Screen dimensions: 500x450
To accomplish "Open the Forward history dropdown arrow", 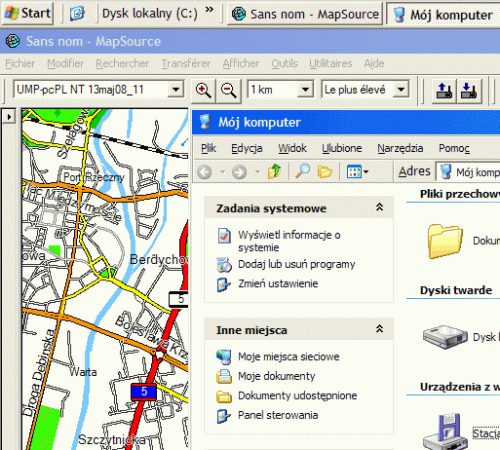I will [257, 172].
